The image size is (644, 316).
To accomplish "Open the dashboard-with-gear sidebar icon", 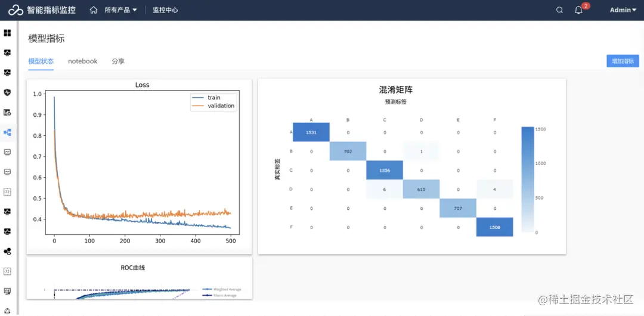I will coord(7,112).
